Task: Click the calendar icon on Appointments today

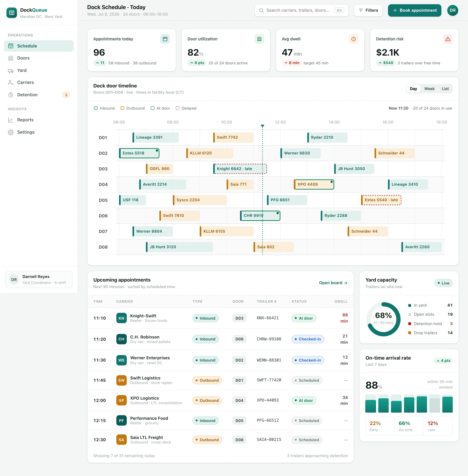Action: (x=165, y=39)
